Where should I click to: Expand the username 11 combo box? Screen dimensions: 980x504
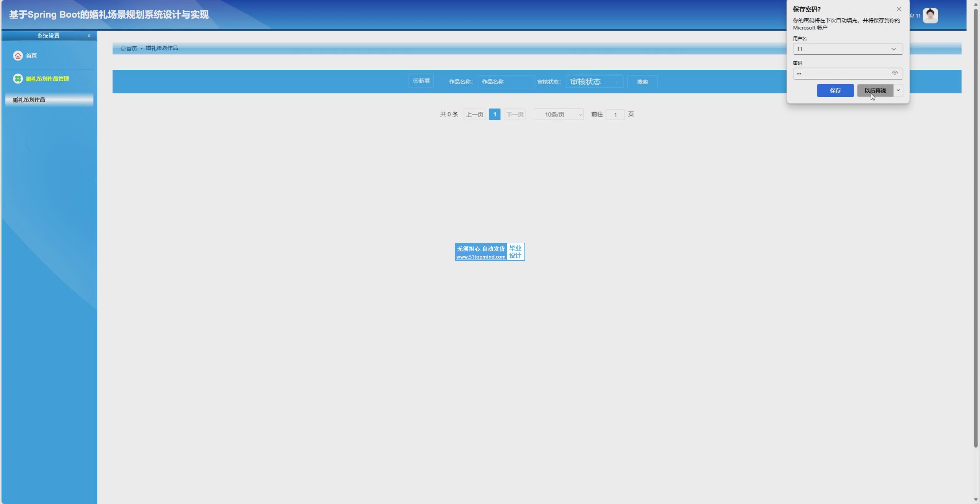(x=893, y=49)
